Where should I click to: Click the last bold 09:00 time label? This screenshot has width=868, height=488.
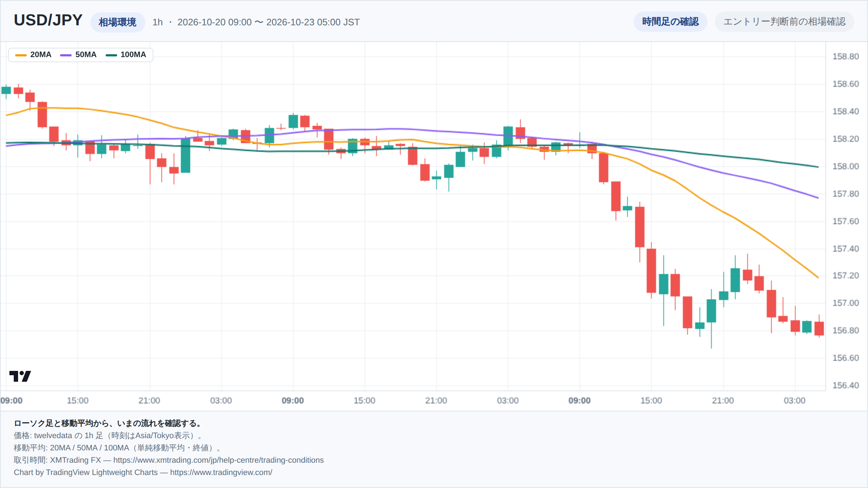(x=579, y=401)
